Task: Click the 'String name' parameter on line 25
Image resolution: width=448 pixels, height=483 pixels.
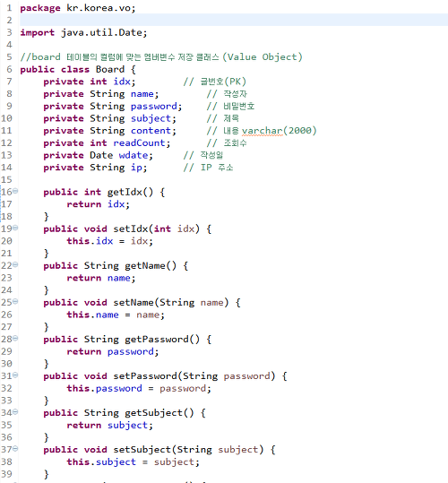Action: point(192,303)
